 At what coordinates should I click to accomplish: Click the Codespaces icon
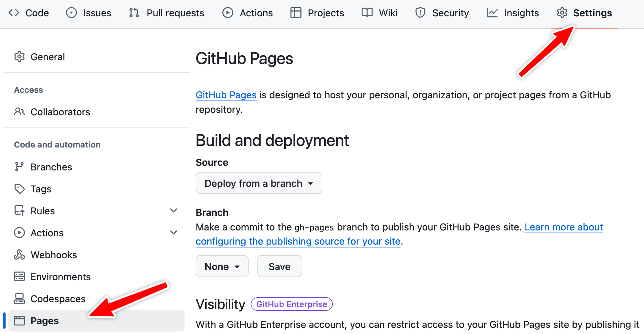tap(19, 298)
